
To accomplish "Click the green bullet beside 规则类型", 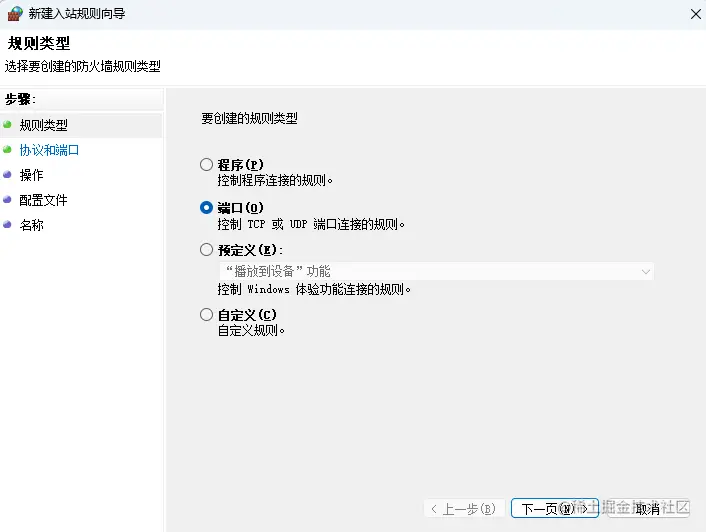I will tap(7, 124).
